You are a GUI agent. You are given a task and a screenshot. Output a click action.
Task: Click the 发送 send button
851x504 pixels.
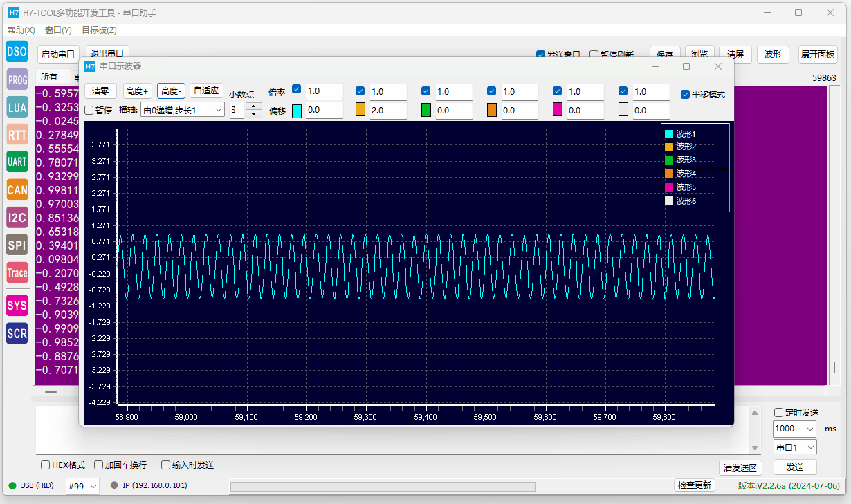coord(795,467)
